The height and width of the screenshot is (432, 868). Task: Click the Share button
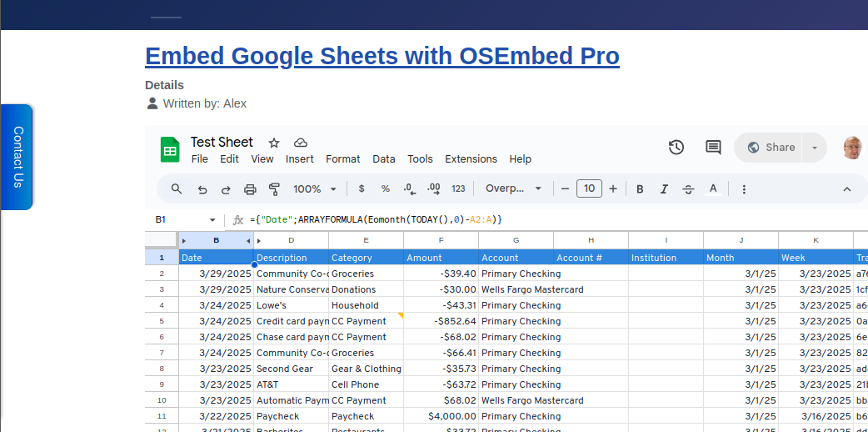[768, 148]
